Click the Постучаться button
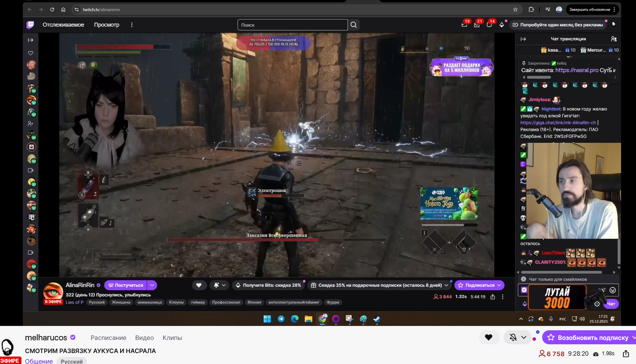 [x=125, y=285]
